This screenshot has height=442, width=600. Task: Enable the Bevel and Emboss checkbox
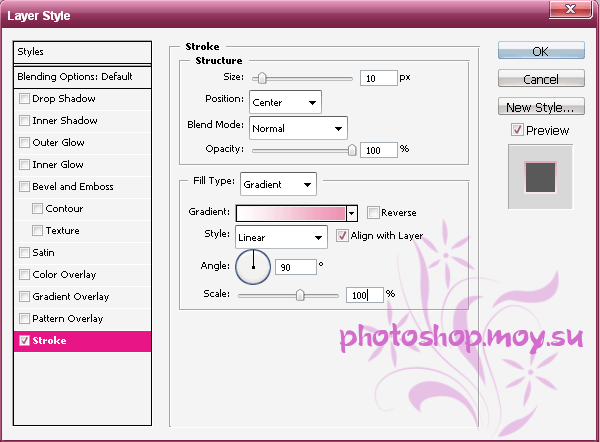(x=24, y=187)
